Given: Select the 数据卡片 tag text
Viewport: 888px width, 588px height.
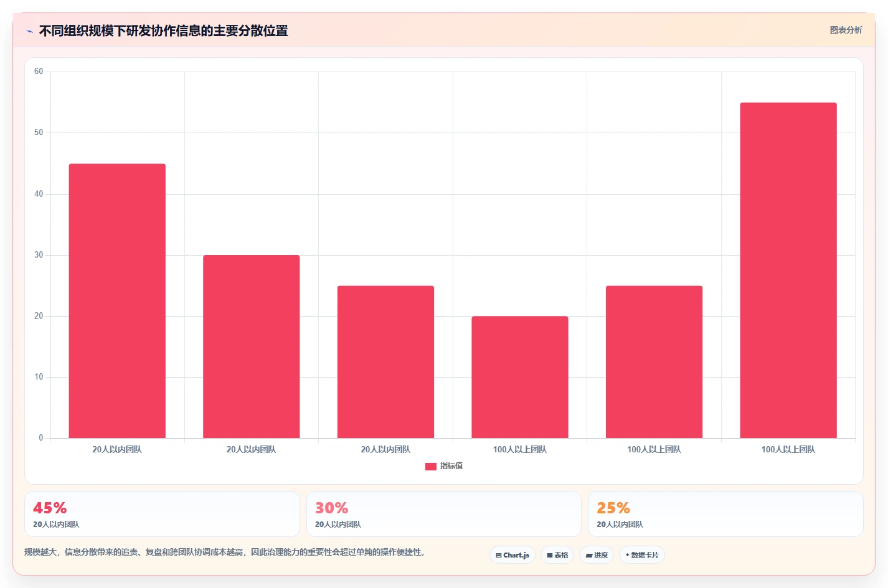Looking at the screenshot, I should (645, 555).
